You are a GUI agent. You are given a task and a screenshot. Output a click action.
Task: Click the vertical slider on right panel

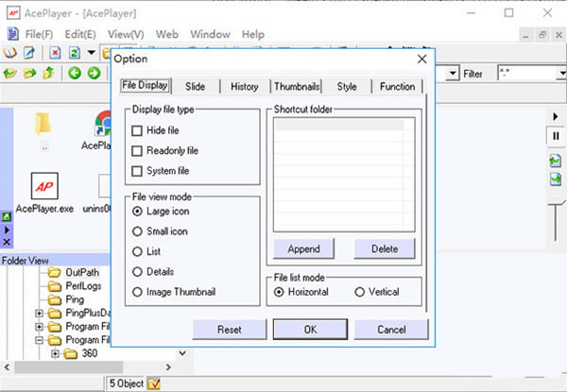(x=556, y=223)
